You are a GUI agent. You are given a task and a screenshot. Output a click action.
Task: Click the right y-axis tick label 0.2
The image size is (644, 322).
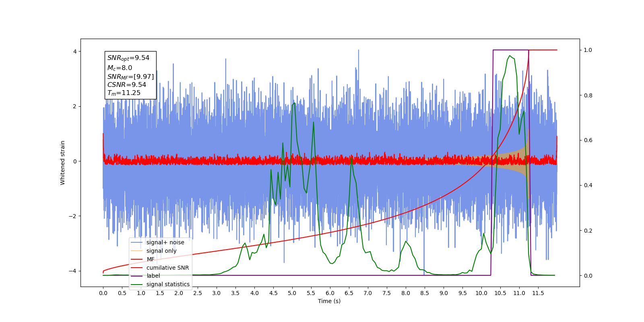pyautogui.click(x=588, y=231)
